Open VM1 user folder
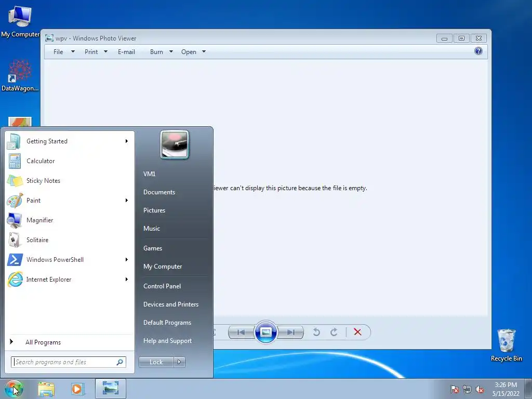Screen dimensions: 532x399 pos(149,174)
